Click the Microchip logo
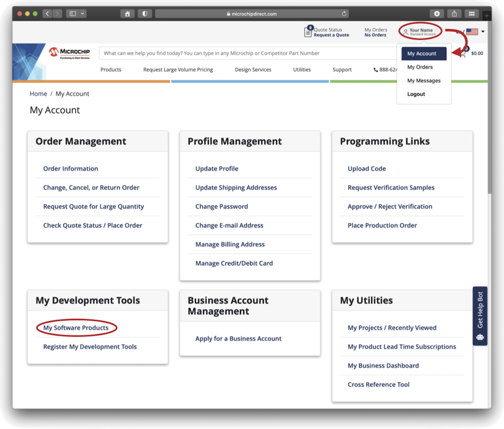This screenshot has height=429, width=504. tap(70, 53)
